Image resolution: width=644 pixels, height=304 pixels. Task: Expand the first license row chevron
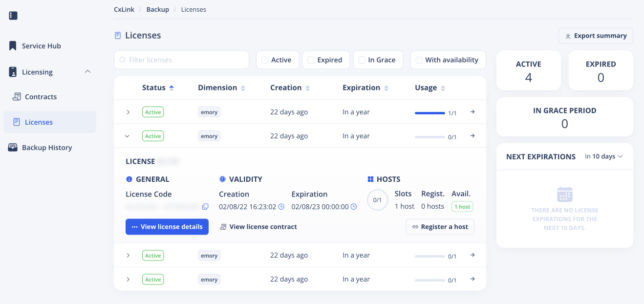(x=128, y=112)
